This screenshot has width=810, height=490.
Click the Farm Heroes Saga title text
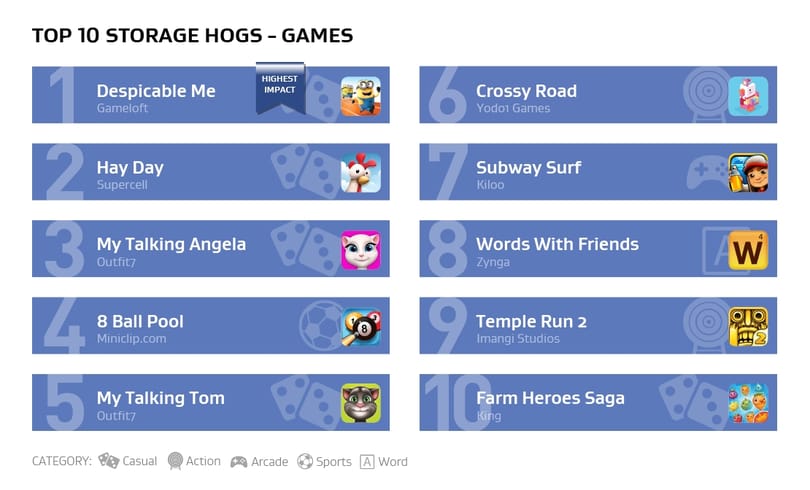(550, 398)
